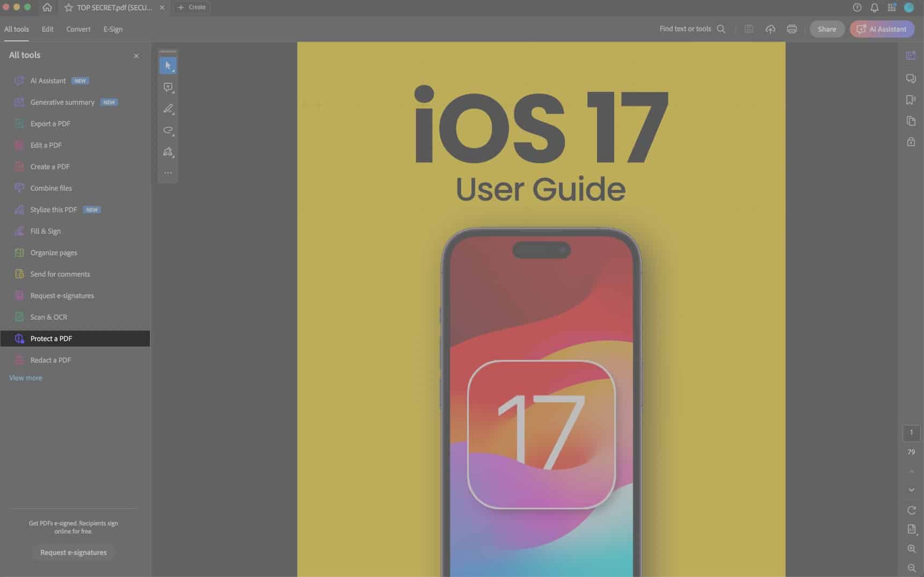
Task: Select Edit a PDF tool
Action: 75,145
